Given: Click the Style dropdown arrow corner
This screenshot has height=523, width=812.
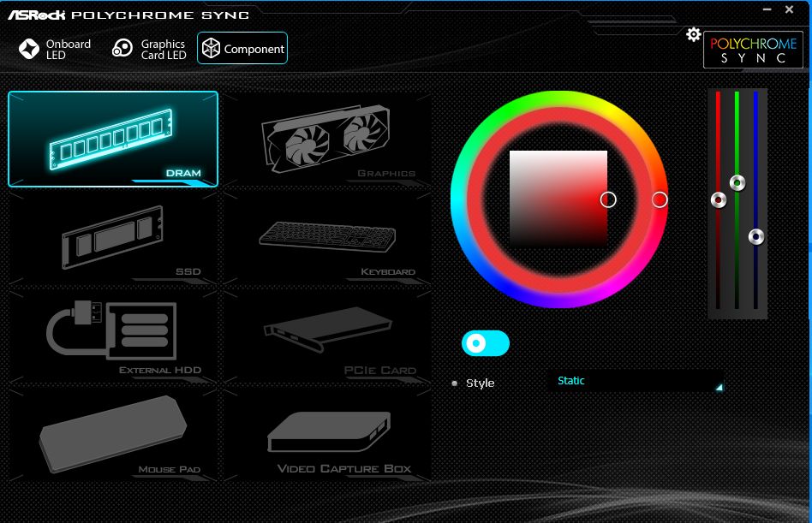Looking at the screenshot, I should (x=719, y=388).
